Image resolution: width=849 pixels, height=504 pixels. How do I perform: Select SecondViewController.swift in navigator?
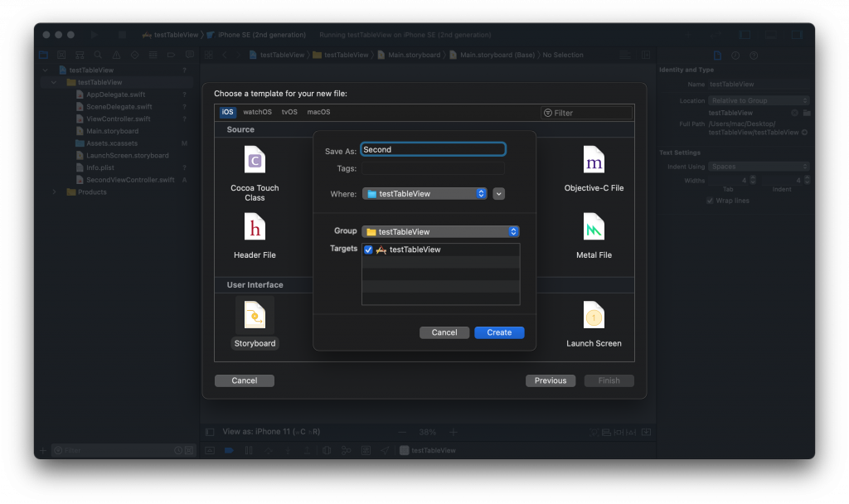(130, 180)
